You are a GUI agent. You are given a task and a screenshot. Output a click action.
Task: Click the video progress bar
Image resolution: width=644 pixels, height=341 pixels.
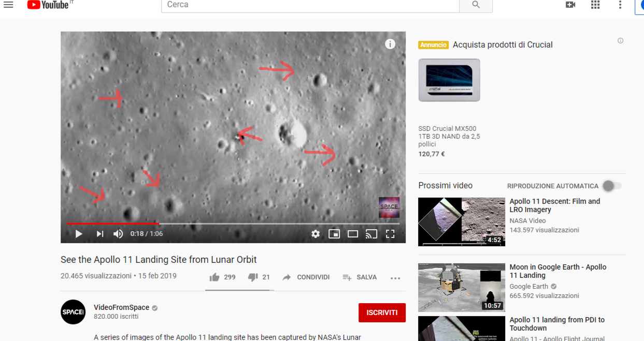(x=233, y=224)
